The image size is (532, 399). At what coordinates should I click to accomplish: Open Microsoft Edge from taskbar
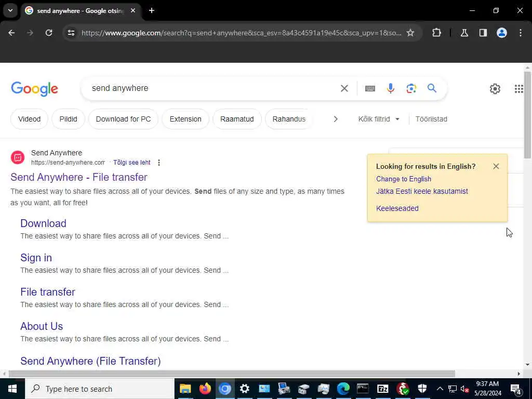point(343,389)
